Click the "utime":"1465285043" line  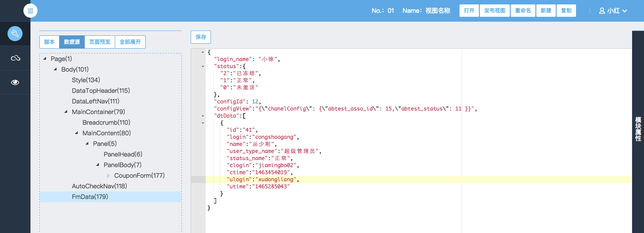[x=259, y=187]
